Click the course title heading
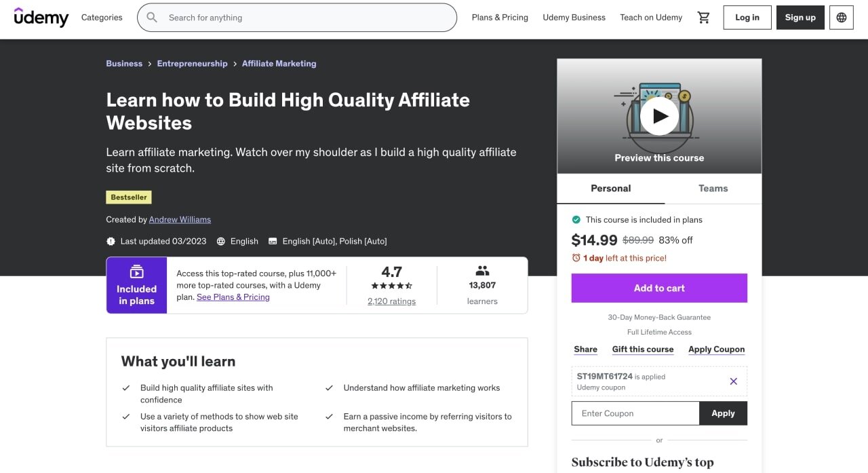 pyautogui.click(x=288, y=111)
